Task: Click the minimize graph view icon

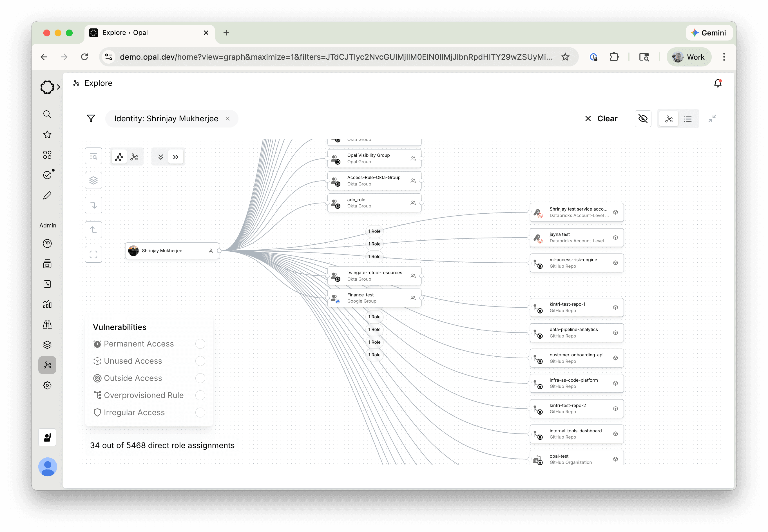Action: pyautogui.click(x=712, y=119)
